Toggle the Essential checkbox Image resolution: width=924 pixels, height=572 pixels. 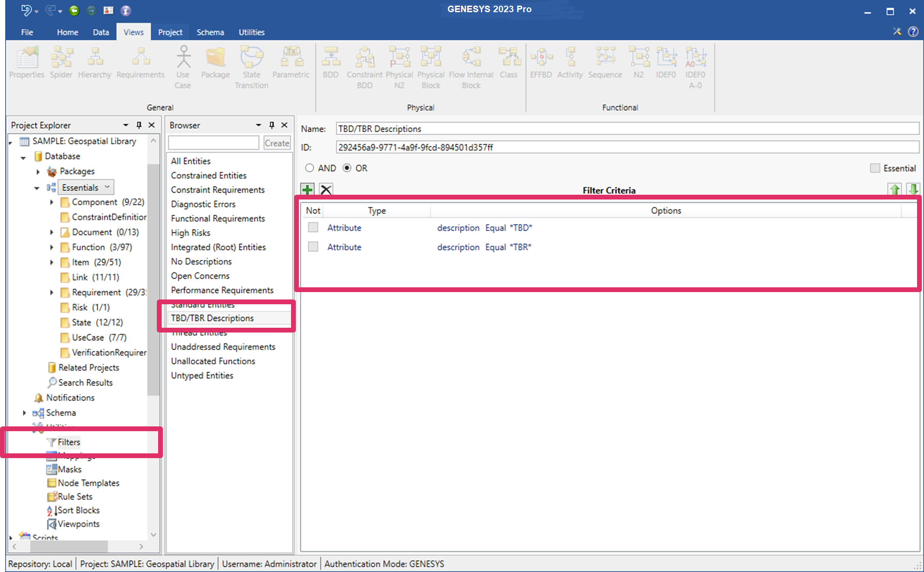[x=875, y=168]
